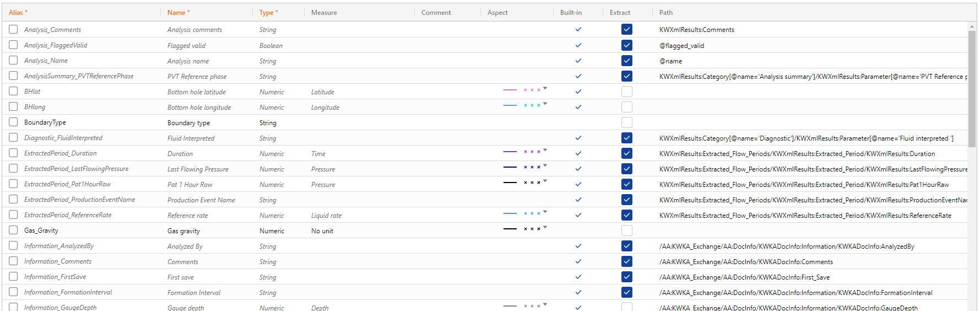Click the Time measure cell for Duration
Image resolution: width=980 pixels, height=311 pixels.
point(318,153)
